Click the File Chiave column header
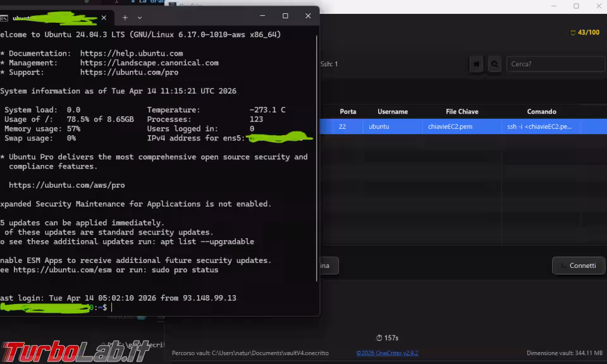Viewport: 607px width, 364px height. click(x=462, y=111)
